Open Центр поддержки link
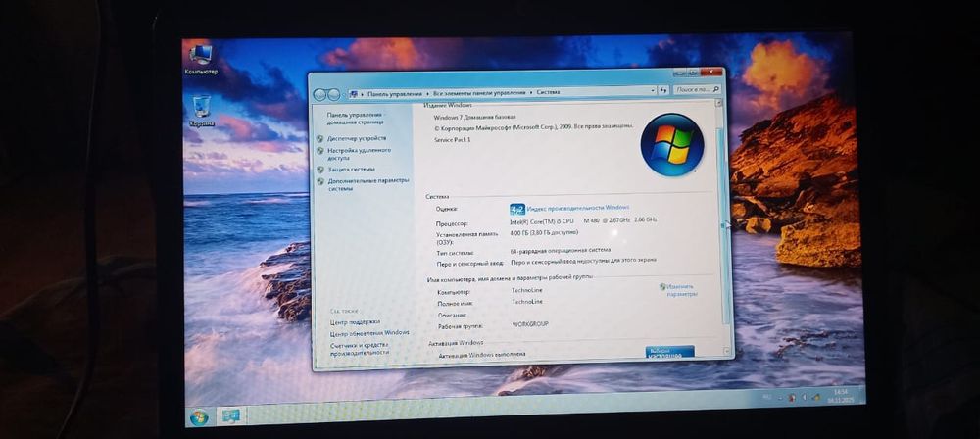 click(x=355, y=321)
